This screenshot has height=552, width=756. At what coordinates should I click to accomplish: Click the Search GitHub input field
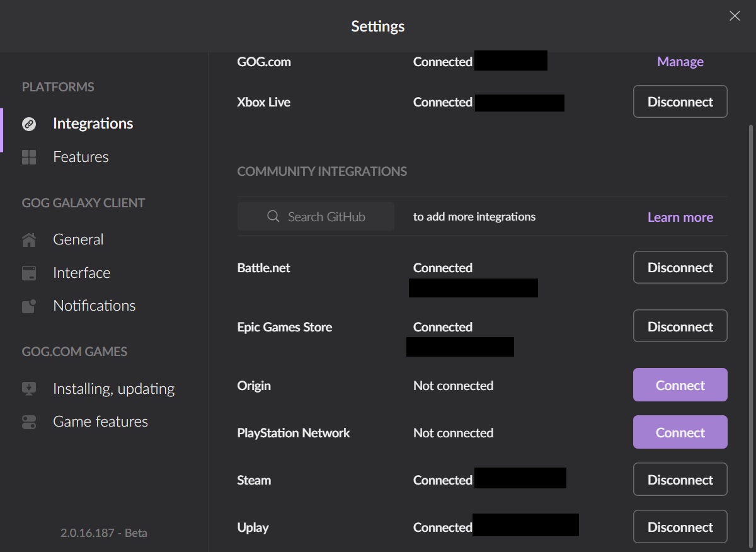(x=328, y=216)
